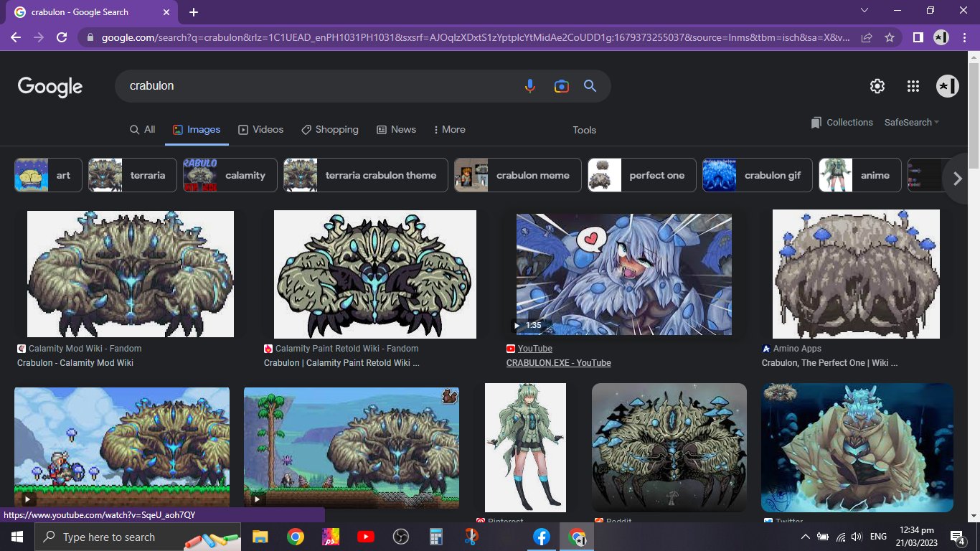This screenshot has width=980, height=551.
Task: Select the crabulon meme chip
Action: point(518,175)
